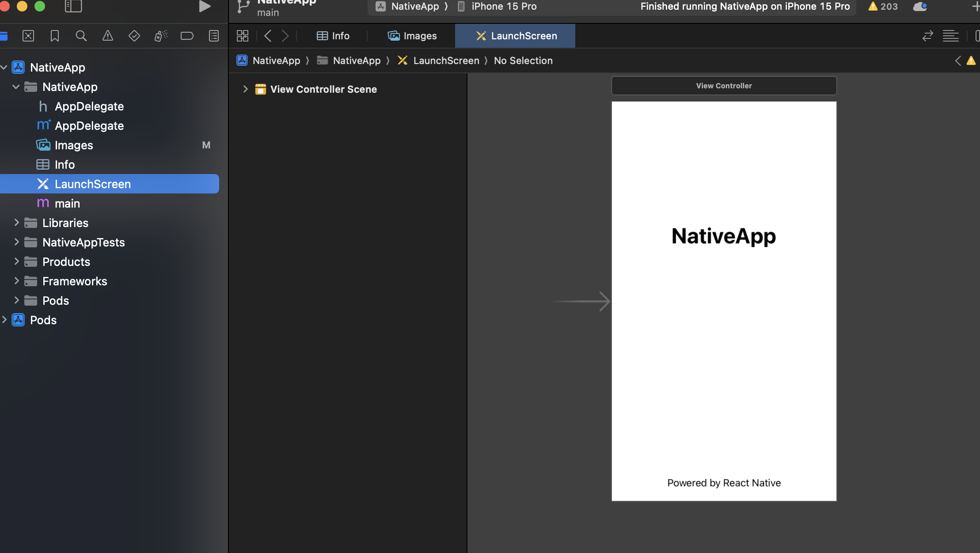
Task: Open the debug navigator spray icon
Action: pyautogui.click(x=161, y=36)
